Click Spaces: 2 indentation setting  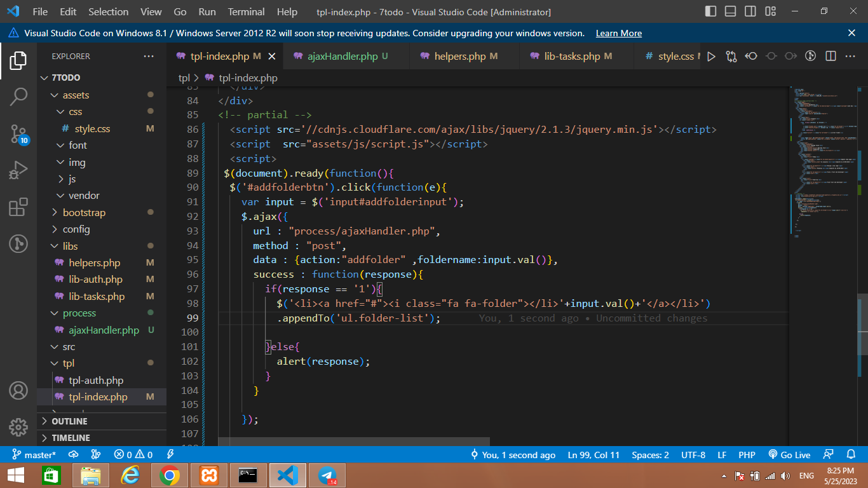[650, 455]
